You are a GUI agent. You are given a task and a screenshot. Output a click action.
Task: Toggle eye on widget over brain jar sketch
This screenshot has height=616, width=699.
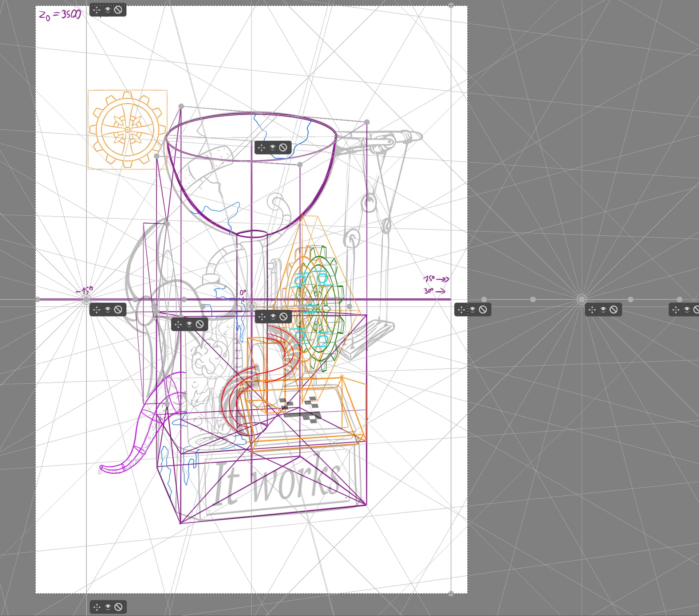coord(189,324)
